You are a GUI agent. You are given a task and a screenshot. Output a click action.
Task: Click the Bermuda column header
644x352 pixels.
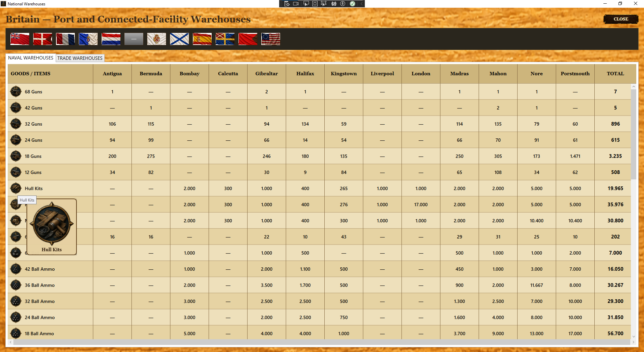151,74
